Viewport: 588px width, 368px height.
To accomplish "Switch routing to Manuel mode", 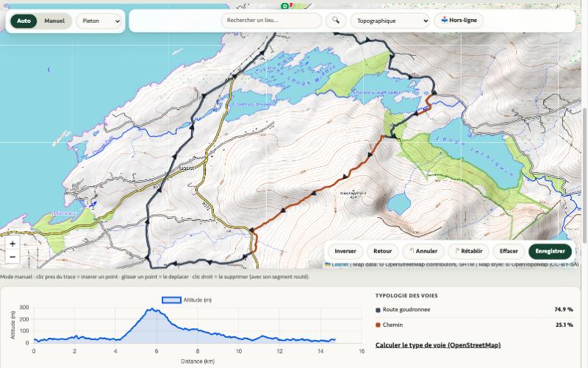I will point(54,21).
